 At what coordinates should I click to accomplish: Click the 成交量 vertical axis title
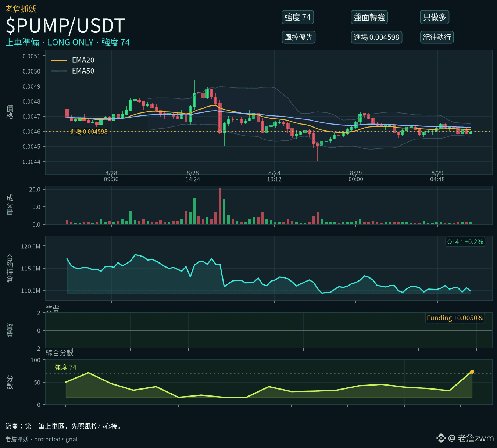pos(10,205)
